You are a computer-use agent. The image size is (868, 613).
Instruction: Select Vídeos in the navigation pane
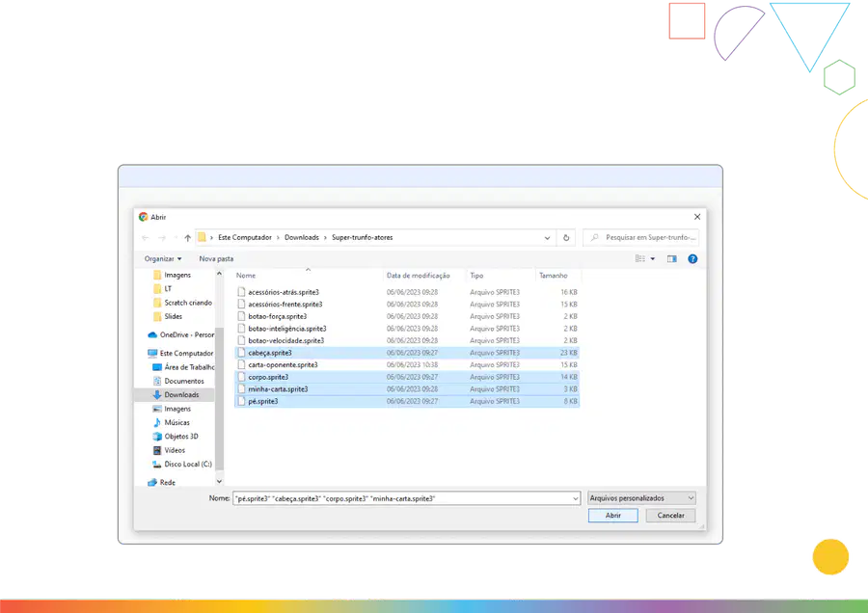(169, 450)
